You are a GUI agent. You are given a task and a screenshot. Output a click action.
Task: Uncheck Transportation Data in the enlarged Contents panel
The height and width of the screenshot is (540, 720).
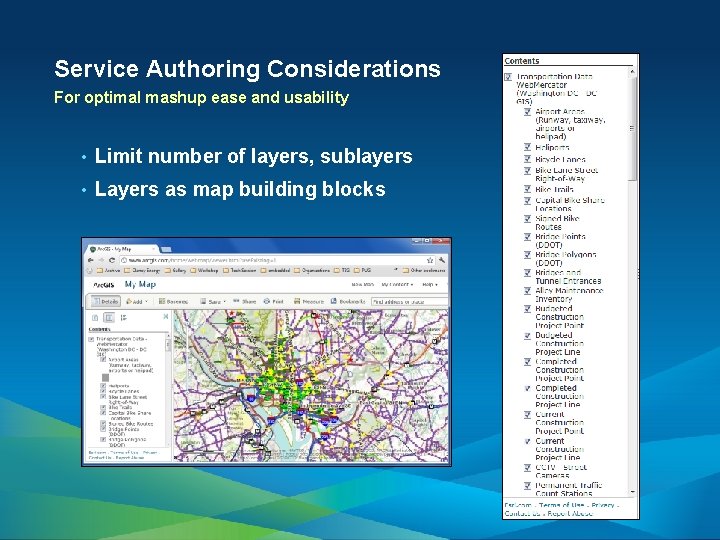(x=508, y=77)
